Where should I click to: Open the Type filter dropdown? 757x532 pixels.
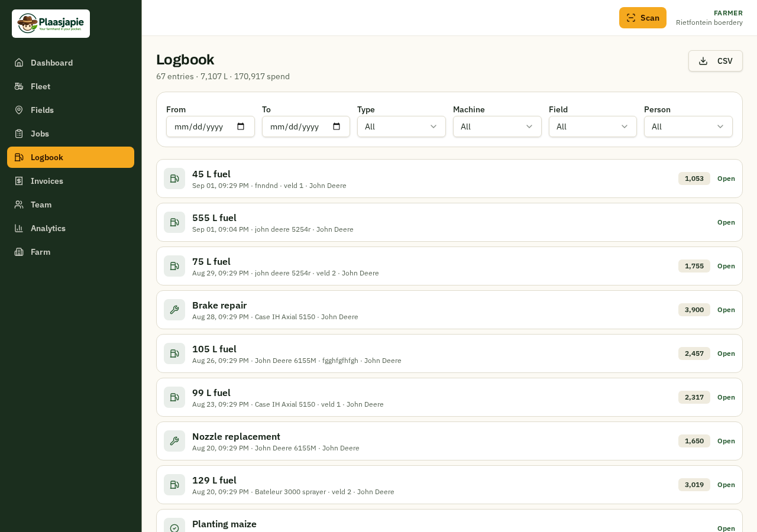coord(402,126)
